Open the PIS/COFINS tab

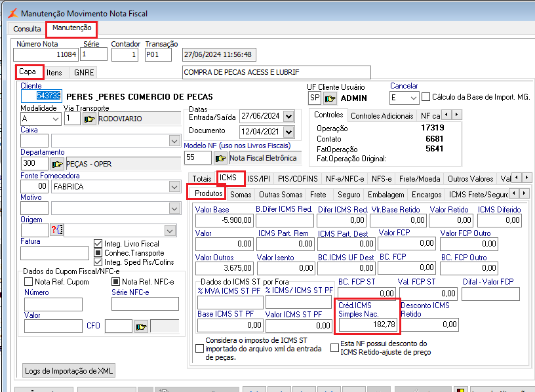[x=298, y=178]
